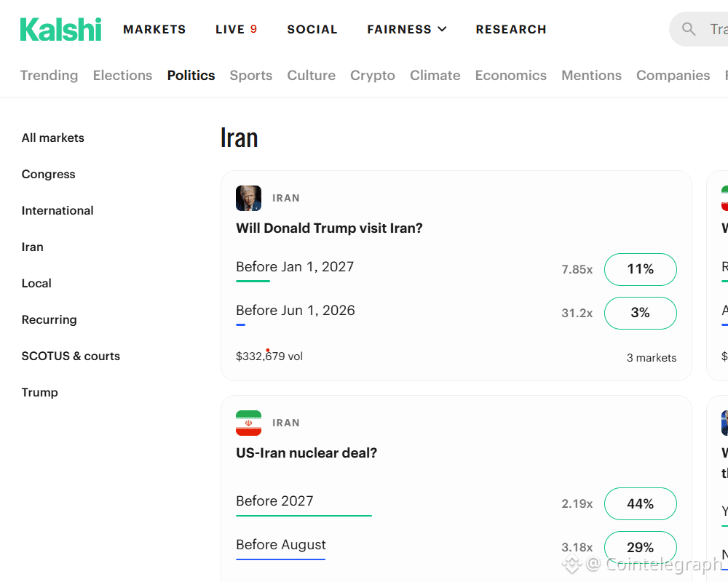Click the Kalshi logo

61,29
